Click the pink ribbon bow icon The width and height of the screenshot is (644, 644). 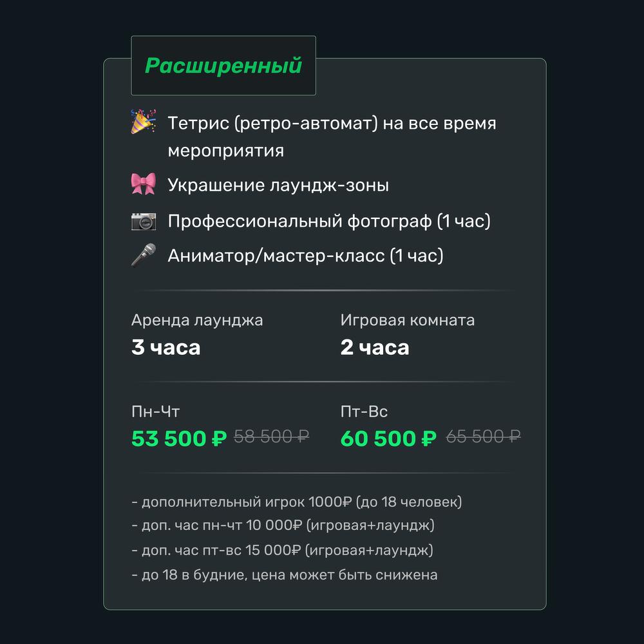[x=143, y=185]
